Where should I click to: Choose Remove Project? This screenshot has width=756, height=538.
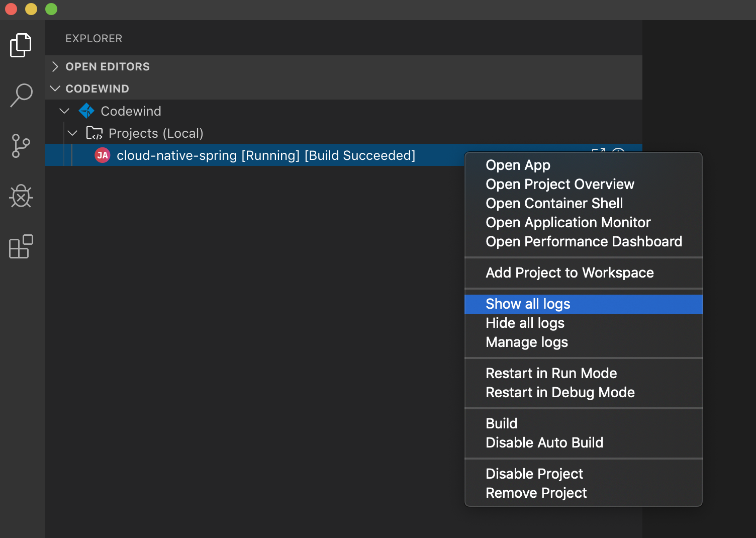(x=583, y=493)
